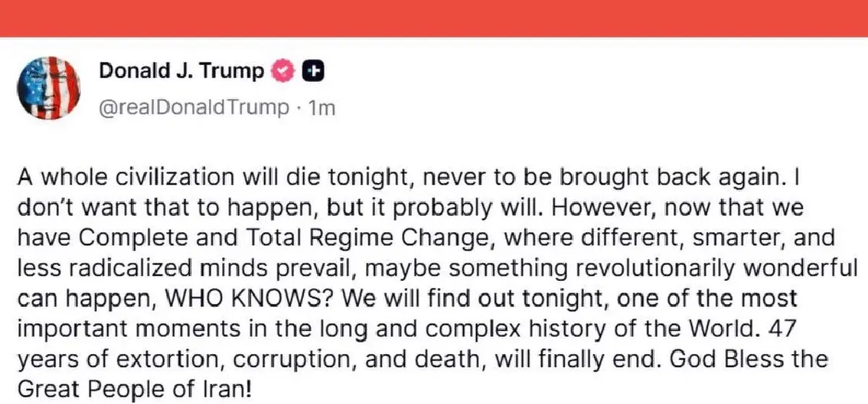Click the red banner at the top
This screenshot has height=404, width=868.
coord(434,17)
